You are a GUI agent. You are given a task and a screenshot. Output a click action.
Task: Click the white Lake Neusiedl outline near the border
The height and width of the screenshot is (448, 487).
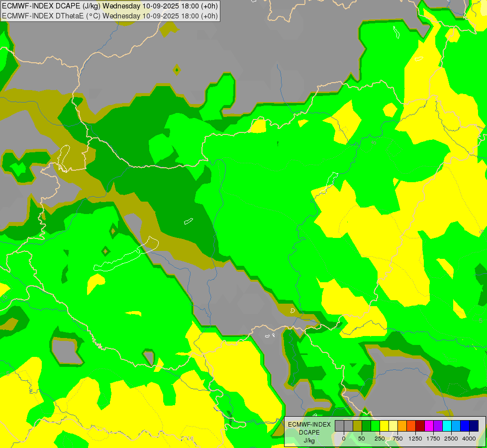[64, 159]
